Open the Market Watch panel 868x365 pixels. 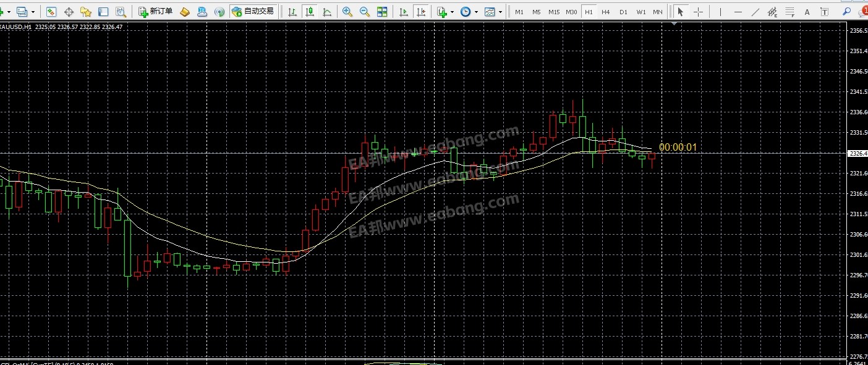pos(51,12)
